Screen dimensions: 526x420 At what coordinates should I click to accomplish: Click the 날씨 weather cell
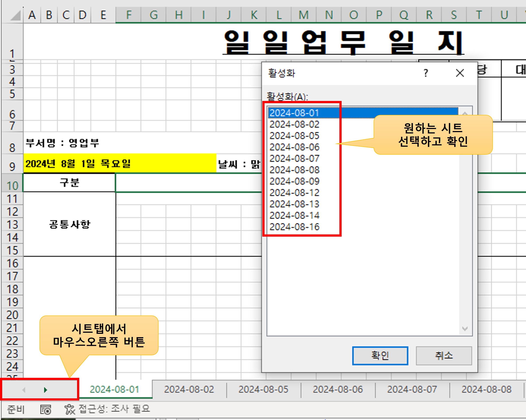point(239,164)
